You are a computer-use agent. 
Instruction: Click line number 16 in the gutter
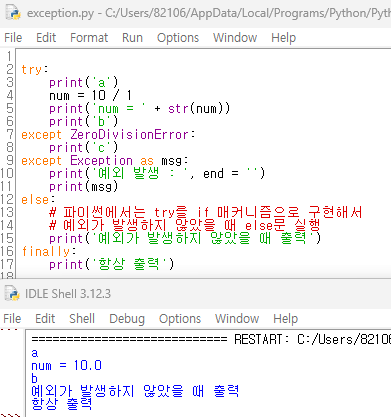7,251
